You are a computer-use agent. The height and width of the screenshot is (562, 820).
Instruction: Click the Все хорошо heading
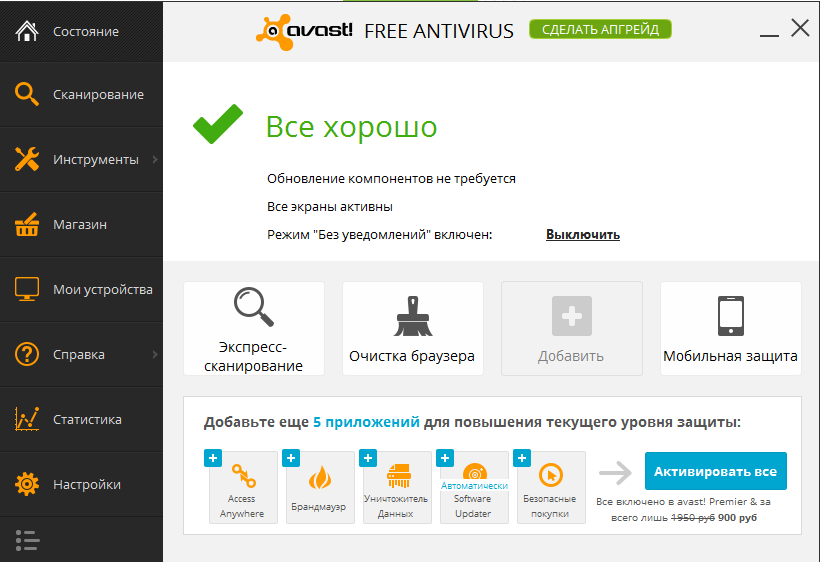pyautogui.click(x=351, y=127)
